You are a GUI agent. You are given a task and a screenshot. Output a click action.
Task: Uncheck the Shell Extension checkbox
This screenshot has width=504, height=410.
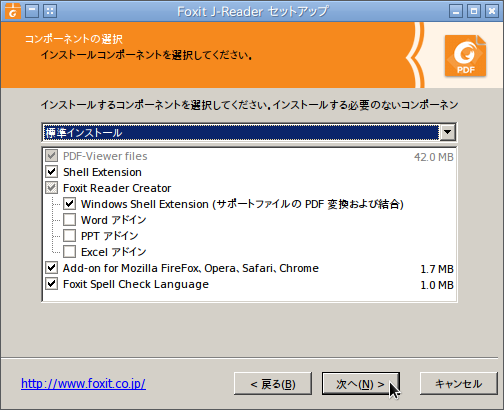tap(51, 172)
